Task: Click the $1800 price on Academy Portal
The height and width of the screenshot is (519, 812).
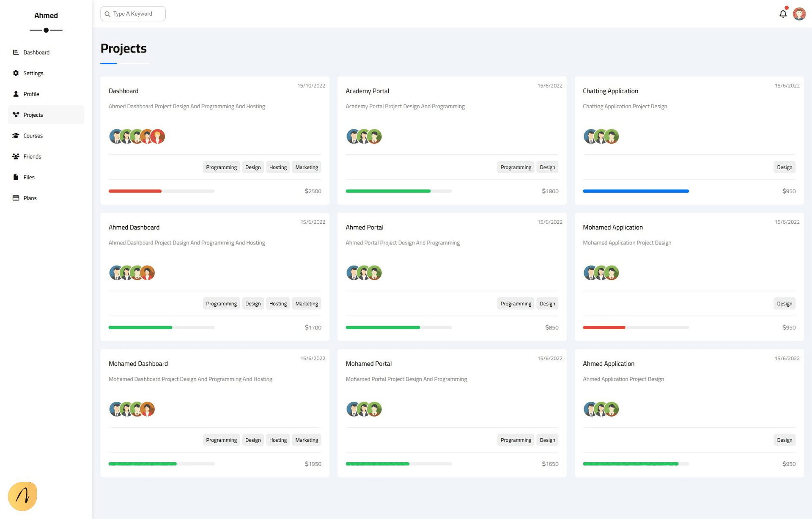Action: 550,191
